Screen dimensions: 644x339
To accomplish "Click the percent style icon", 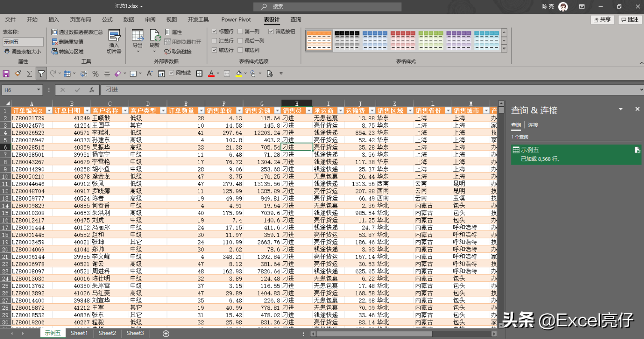I will (x=95, y=73).
